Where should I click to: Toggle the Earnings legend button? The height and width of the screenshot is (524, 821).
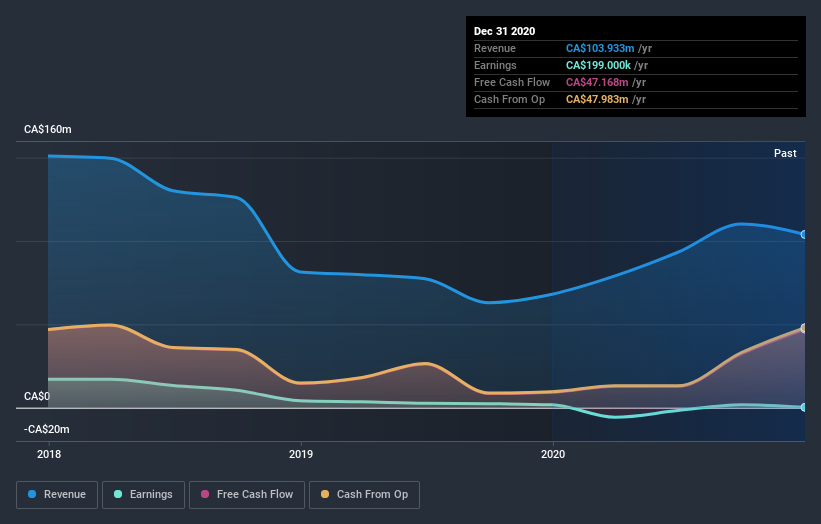[143, 495]
